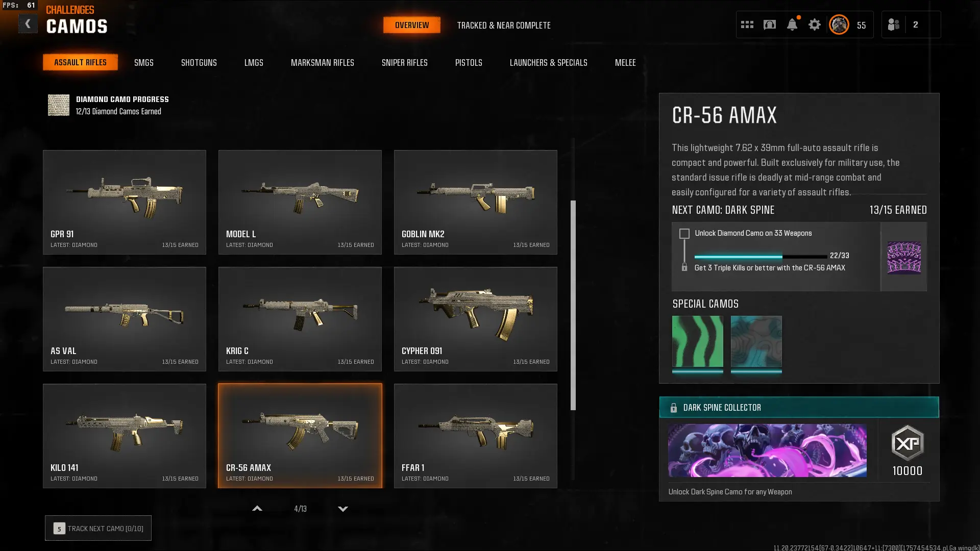The width and height of the screenshot is (980, 551).
Task: Click the Track Next Camo button
Action: tap(98, 528)
